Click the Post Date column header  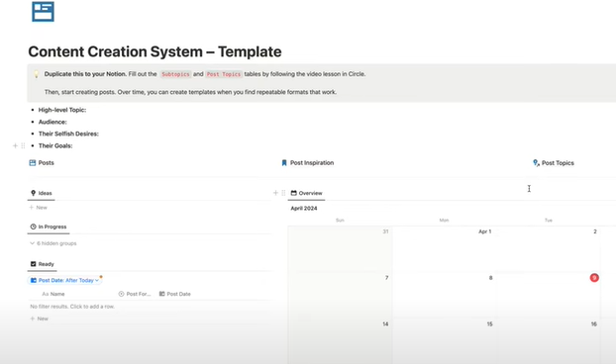point(175,294)
